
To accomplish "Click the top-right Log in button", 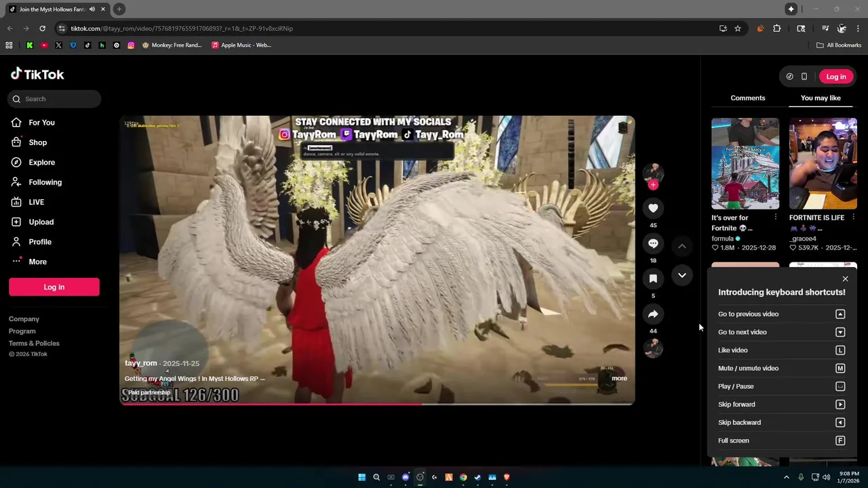I will (x=835, y=77).
